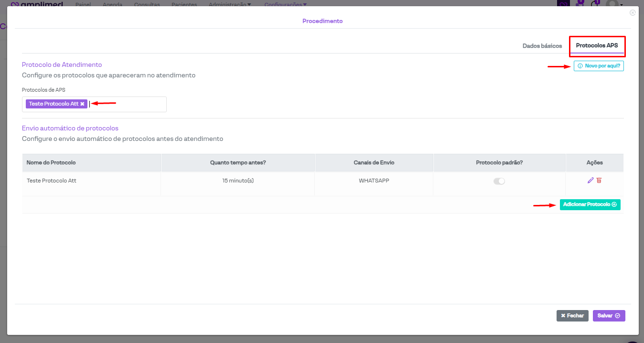Screen dimensions: 644x343
Task: Click the Fechar button
Action: click(572, 316)
